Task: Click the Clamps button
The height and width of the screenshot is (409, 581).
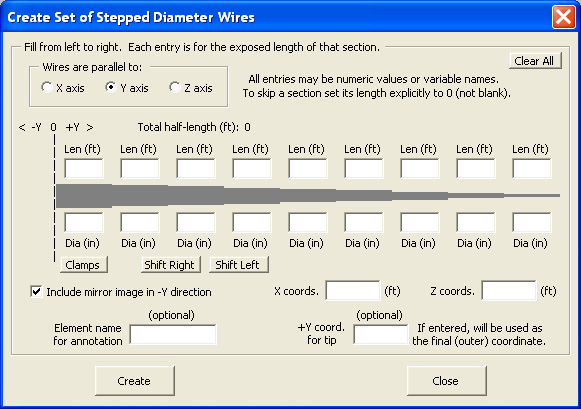Action: (84, 265)
